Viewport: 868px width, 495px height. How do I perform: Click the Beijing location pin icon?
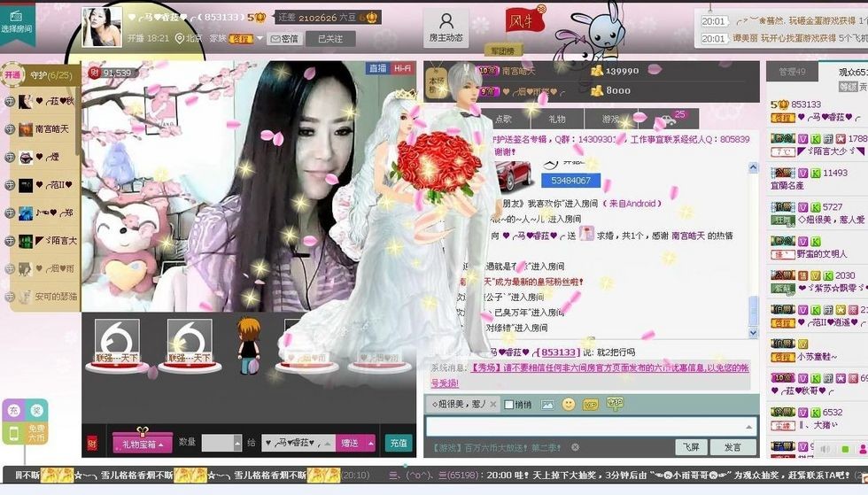(179, 38)
